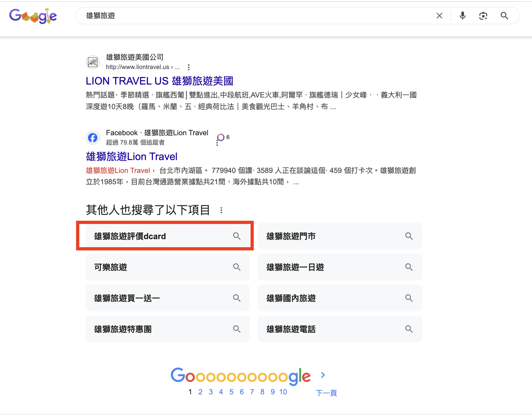
Task: Open liontravel.us favicon icon
Action: click(93, 62)
